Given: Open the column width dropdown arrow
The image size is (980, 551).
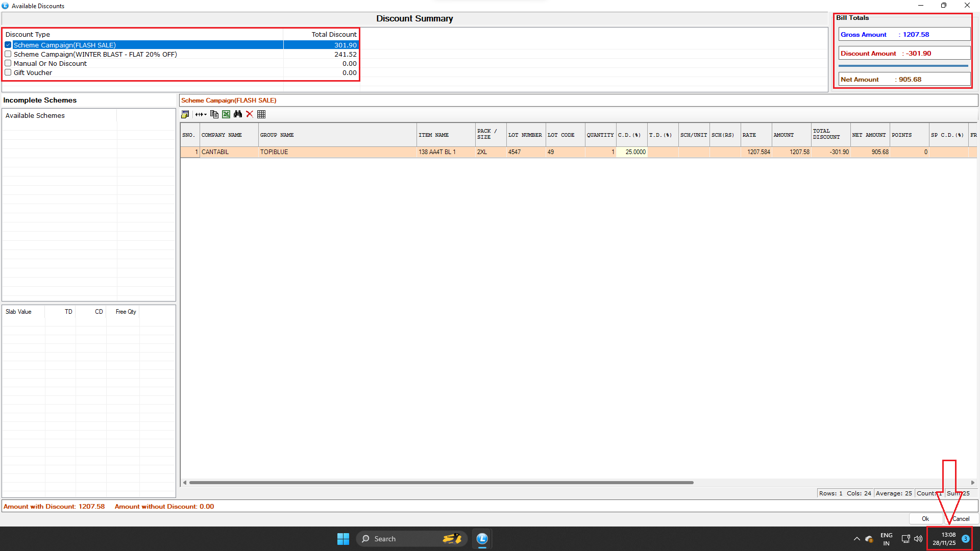Looking at the screenshot, I should (x=205, y=114).
